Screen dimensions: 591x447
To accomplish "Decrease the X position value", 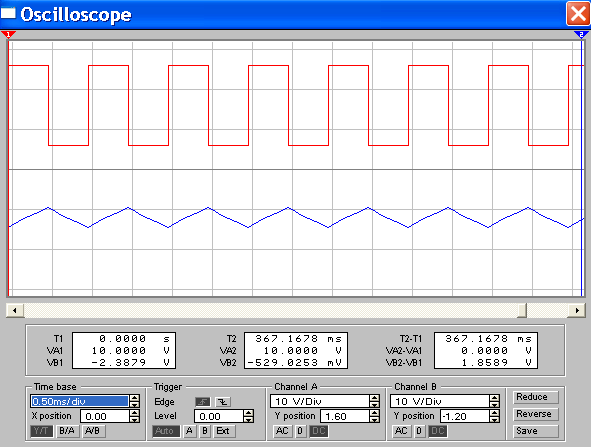I will pos(135,419).
